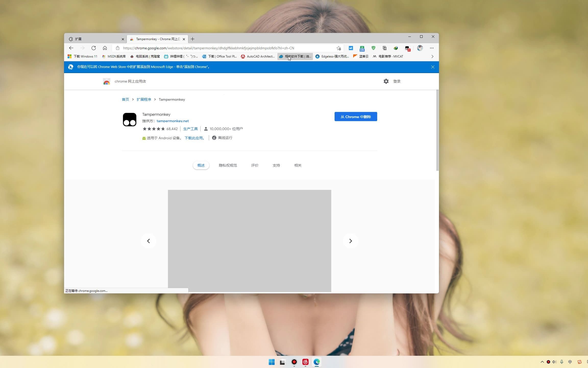Viewport: 588px width, 368px height.
Task: Click the Refresh page button
Action: [x=94, y=48]
